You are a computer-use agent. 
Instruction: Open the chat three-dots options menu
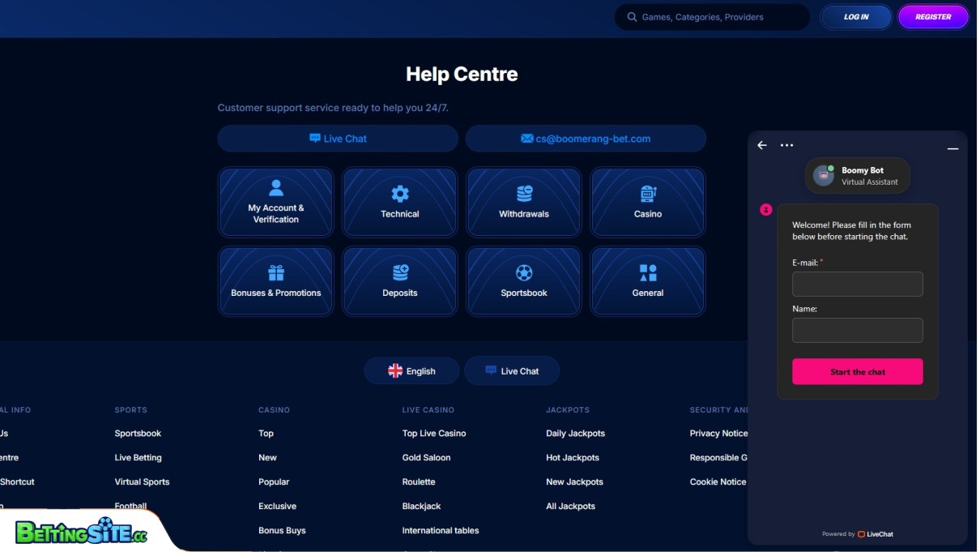[786, 145]
